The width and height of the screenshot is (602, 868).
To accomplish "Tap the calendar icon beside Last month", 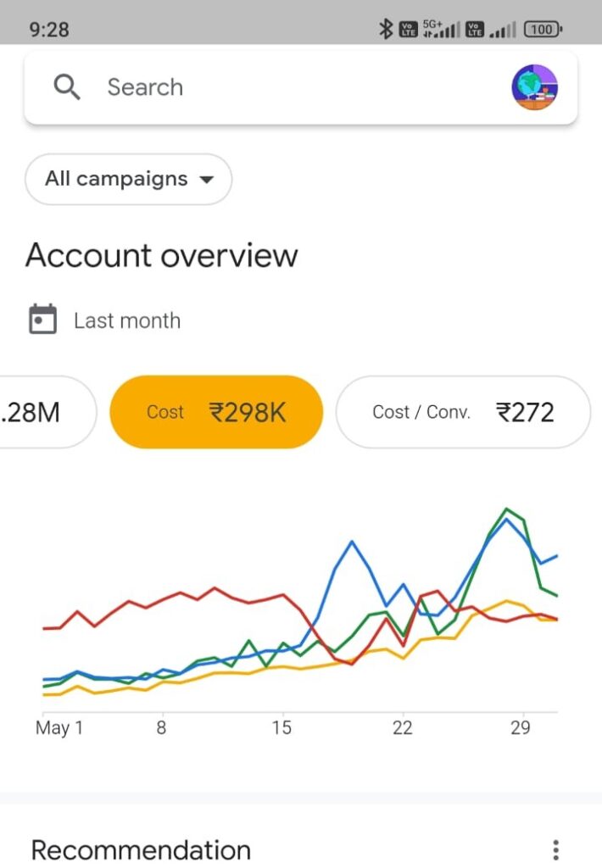I will 42,320.
